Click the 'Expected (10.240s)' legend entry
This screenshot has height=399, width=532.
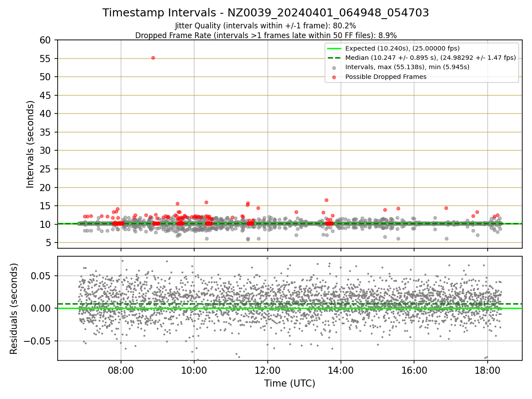tap(402, 48)
